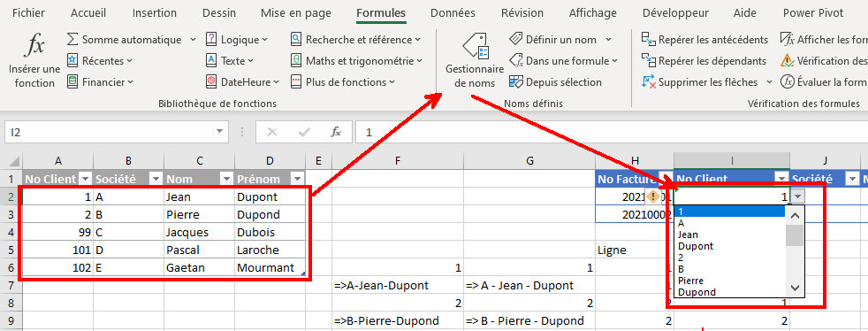The image size is (868, 331).
Task: Choose 'Jean' in the dropdown list
Action: 729,235
